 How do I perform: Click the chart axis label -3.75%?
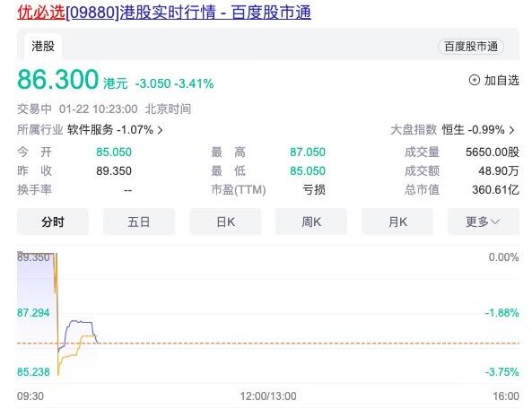501,372
